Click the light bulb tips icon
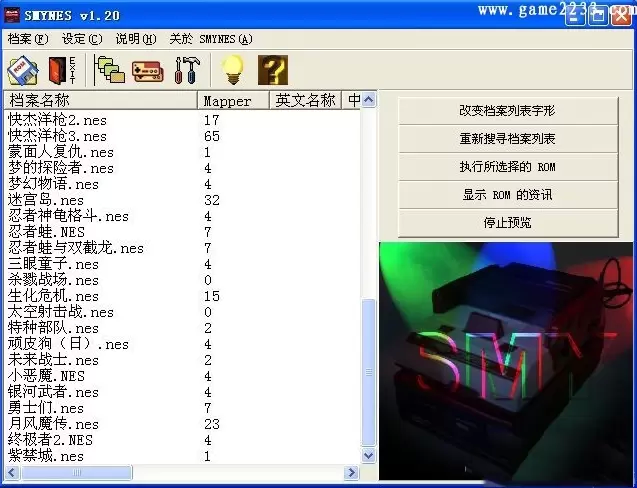The width and height of the screenshot is (637, 488). click(x=232, y=70)
